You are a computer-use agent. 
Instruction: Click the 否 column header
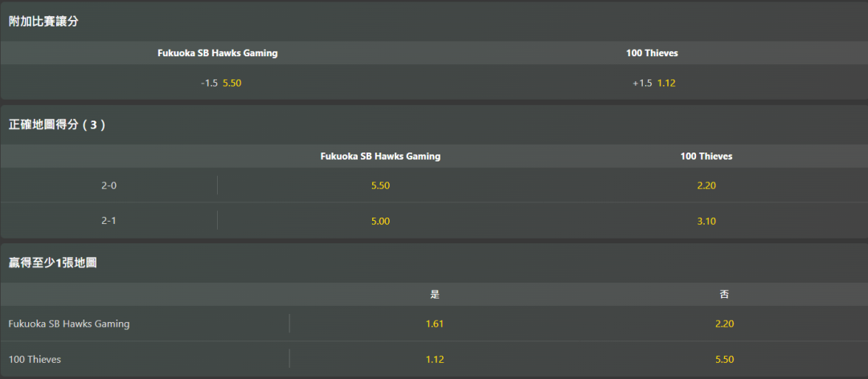point(724,295)
